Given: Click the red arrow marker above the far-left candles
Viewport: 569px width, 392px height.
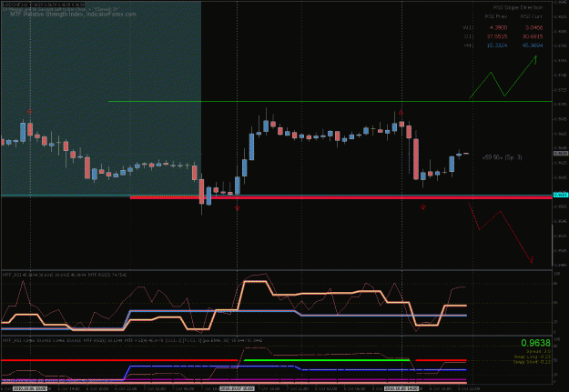Looking at the screenshot, I should tap(29, 112).
